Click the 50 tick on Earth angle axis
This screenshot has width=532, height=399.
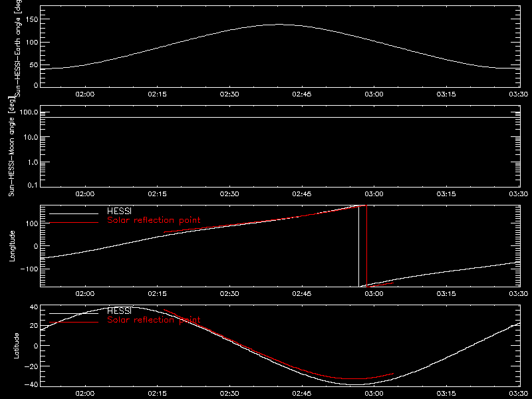[34, 65]
